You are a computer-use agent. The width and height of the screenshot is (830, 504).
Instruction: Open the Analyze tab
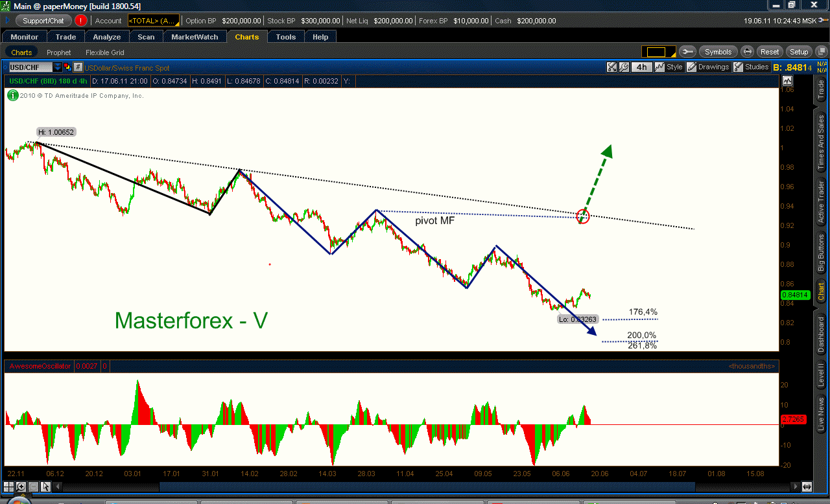(x=107, y=37)
